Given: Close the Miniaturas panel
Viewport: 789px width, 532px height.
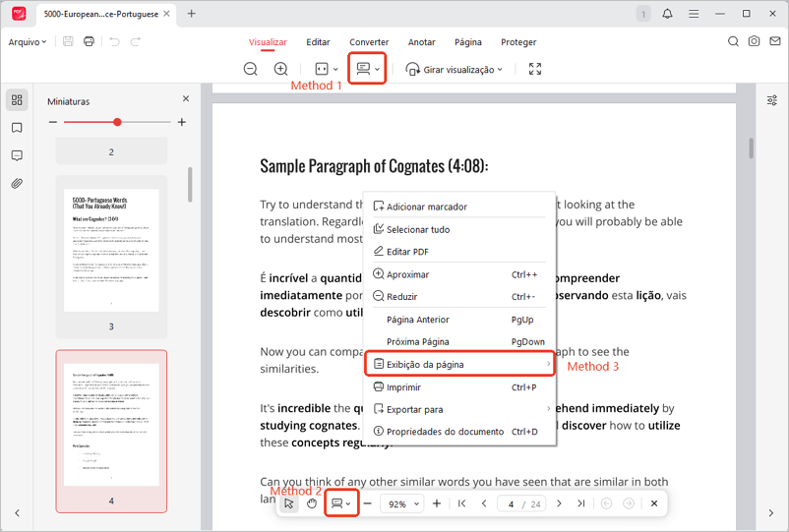Looking at the screenshot, I should point(186,98).
